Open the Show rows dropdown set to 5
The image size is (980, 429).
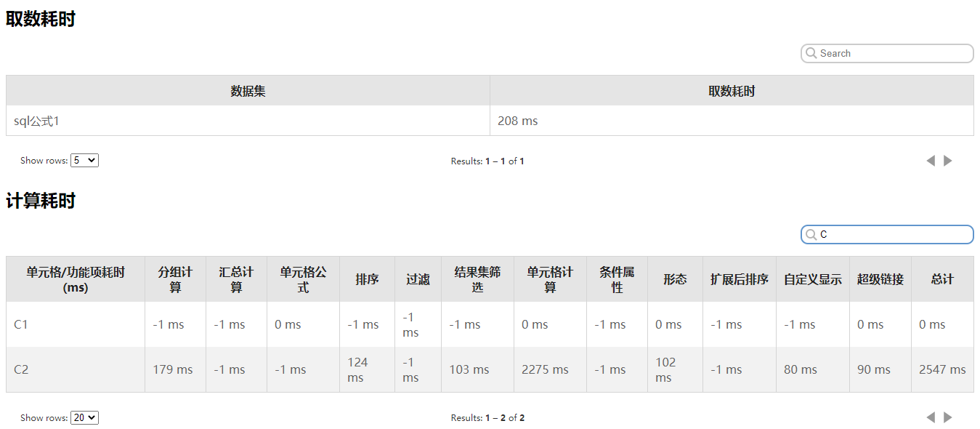point(84,161)
